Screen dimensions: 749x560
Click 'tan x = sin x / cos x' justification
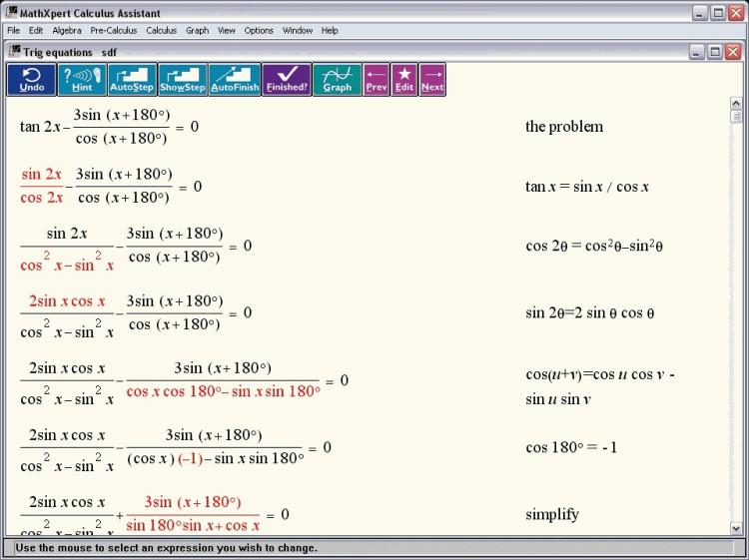[587, 187]
